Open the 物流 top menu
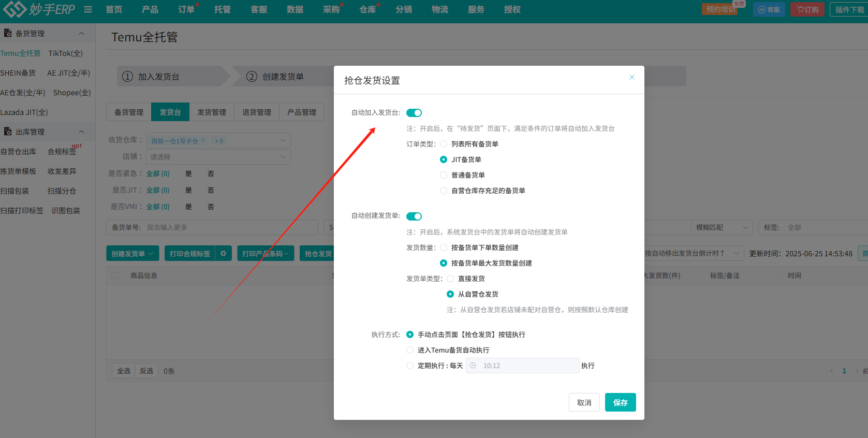Screen dimensions: 868x438 pyautogui.click(x=440, y=9)
